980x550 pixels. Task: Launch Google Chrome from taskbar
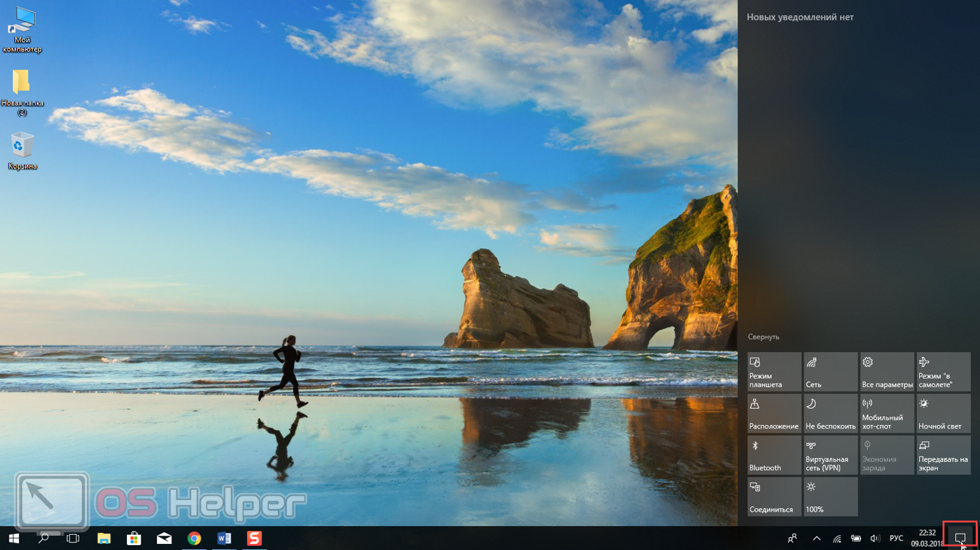click(194, 538)
